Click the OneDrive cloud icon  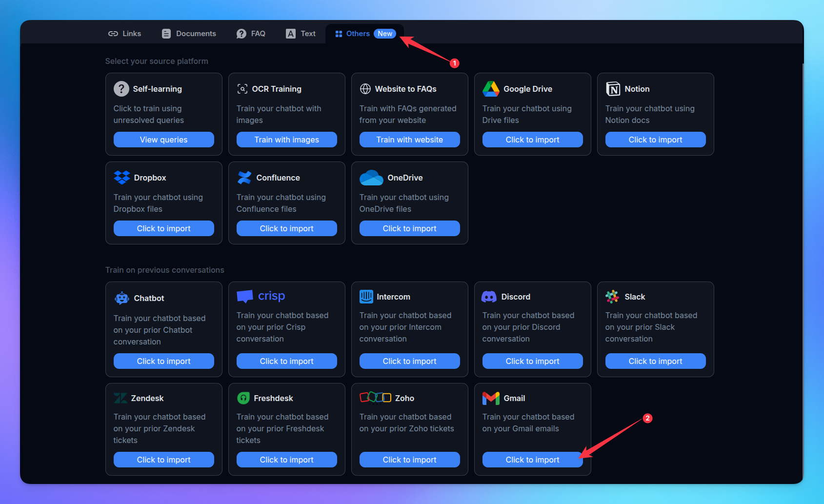(x=371, y=178)
